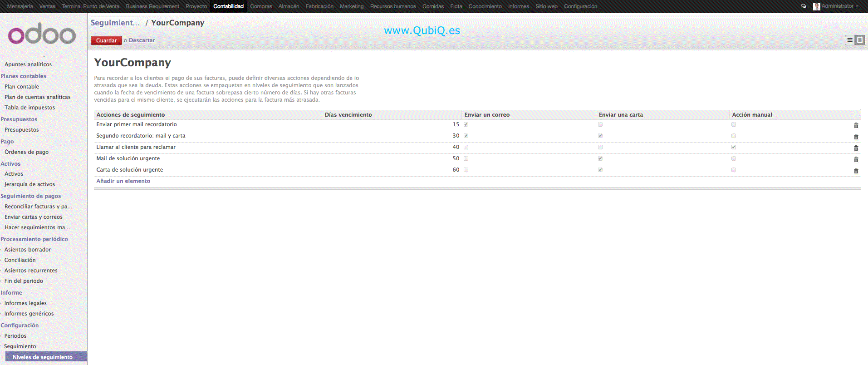
Task: Delete the 'Enviar primer mail recordatorio' row
Action: coord(856,125)
